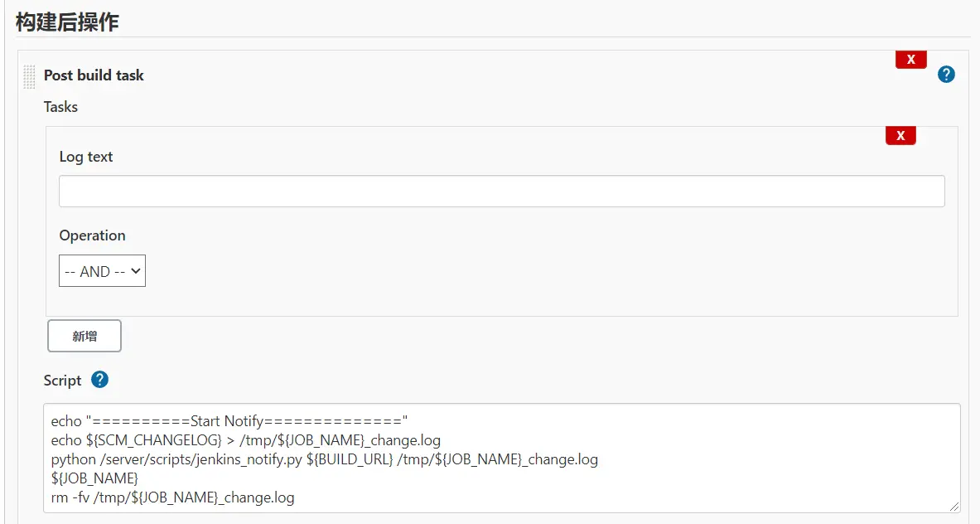The height and width of the screenshot is (524, 980).
Task: Focus the Log text input field
Action: coord(501,191)
